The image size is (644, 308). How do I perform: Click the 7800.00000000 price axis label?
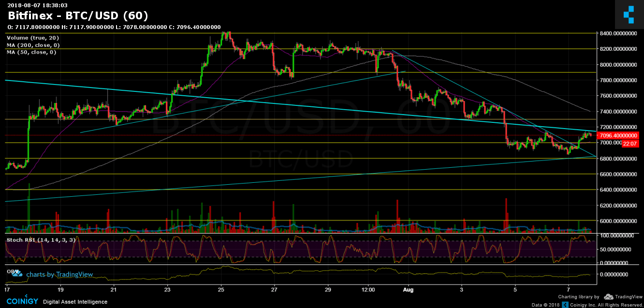pyautogui.click(x=619, y=80)
